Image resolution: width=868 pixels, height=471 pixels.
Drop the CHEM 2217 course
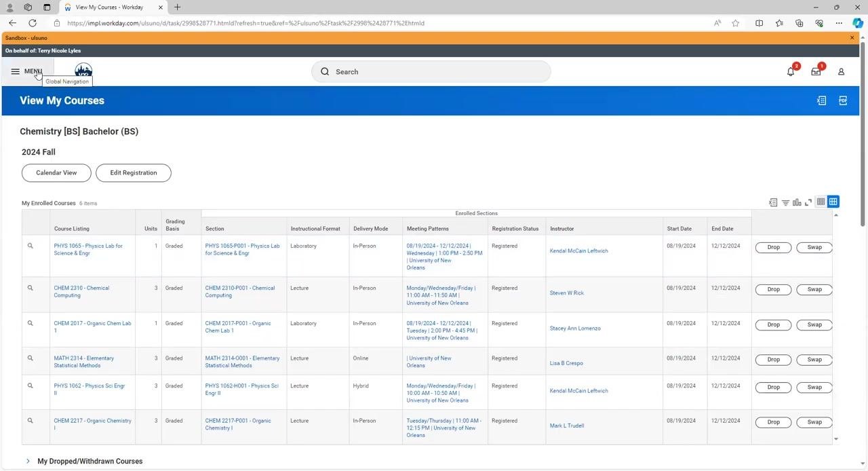coord(774,422)
